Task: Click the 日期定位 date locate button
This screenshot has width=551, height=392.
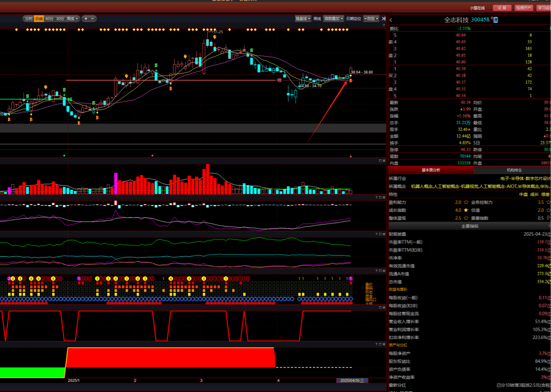Action: 353,18
